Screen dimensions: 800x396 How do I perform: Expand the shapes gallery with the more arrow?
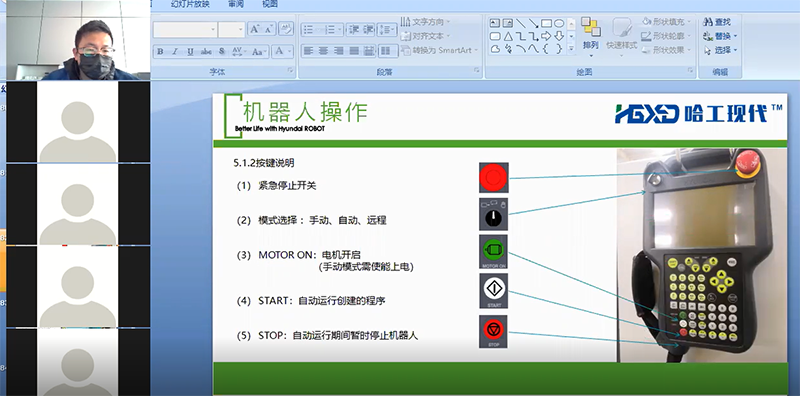tap(571, 48)
